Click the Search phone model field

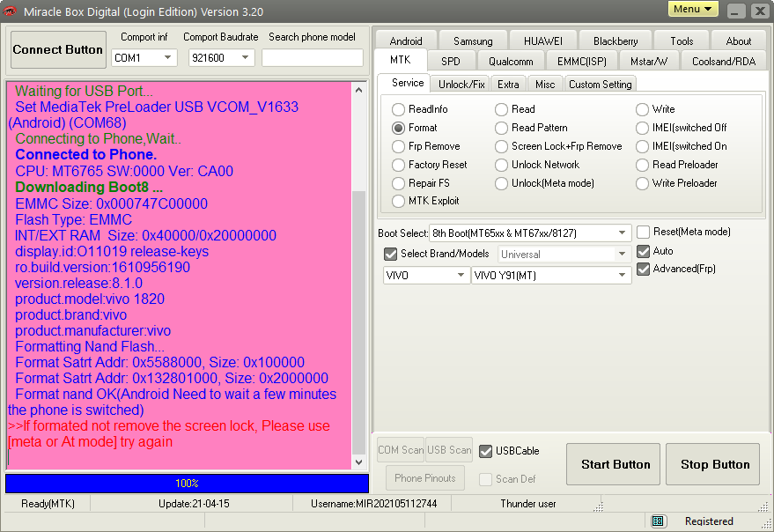pos(313,58)
